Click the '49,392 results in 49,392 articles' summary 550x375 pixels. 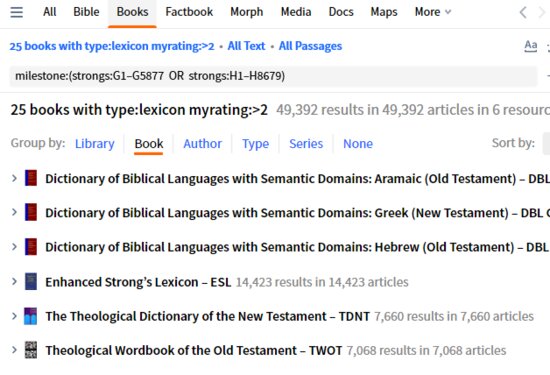(x=413, y=110)
